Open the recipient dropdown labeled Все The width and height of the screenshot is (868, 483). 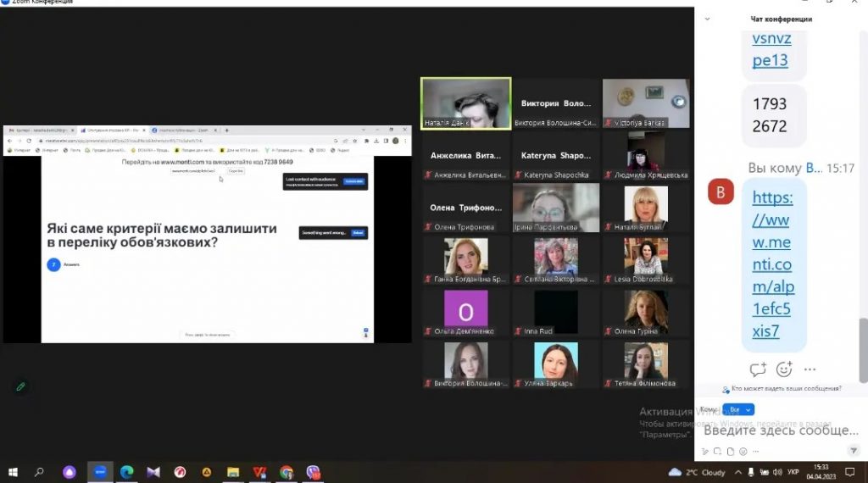click(x=738, y=409)
